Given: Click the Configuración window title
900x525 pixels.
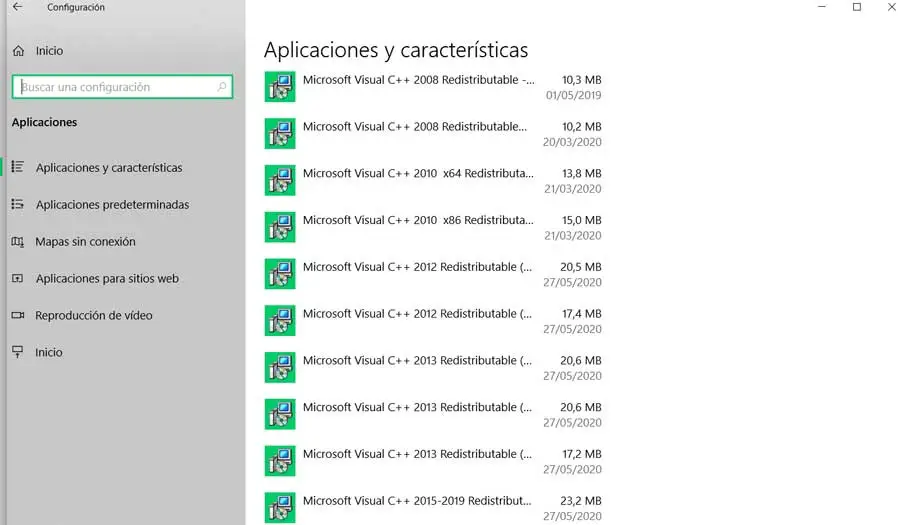Looking at the screenshot, I should click(x=76, y=7).
